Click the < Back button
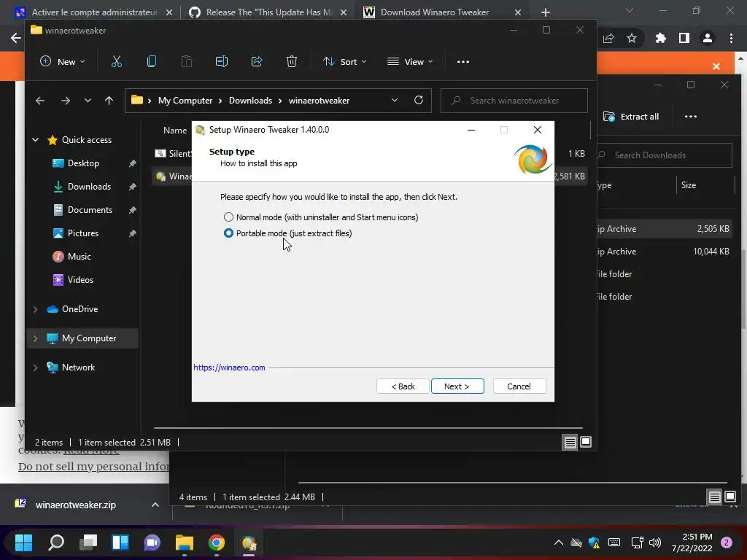This screenshot has height=560, width=747. click(403, 386)
